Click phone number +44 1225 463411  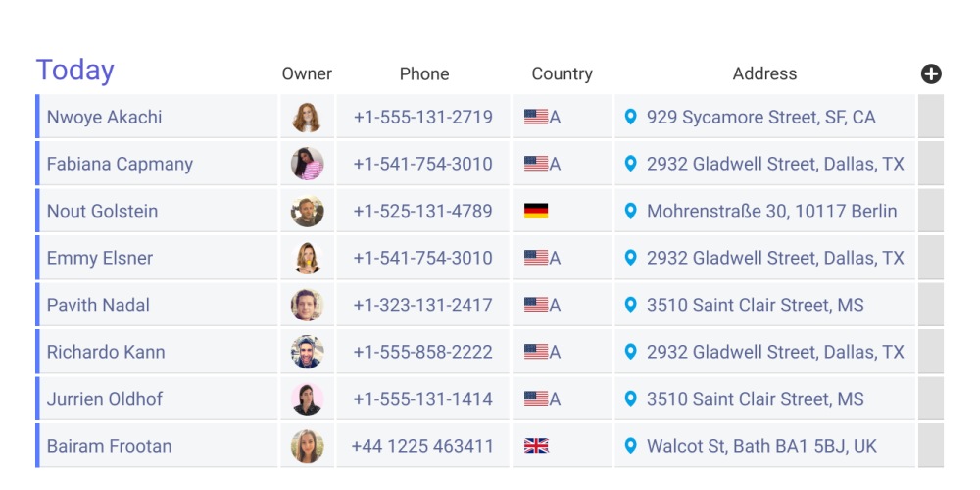point(422,446)
